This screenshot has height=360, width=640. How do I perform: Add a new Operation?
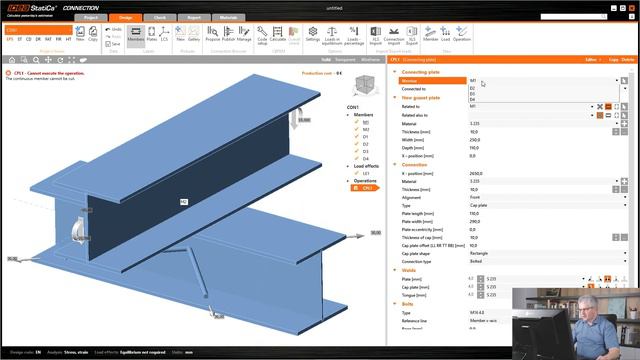[462, 33]
